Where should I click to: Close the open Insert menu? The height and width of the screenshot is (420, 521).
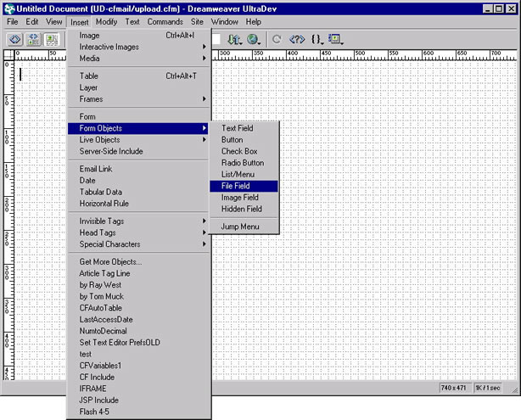pos(80,22)
